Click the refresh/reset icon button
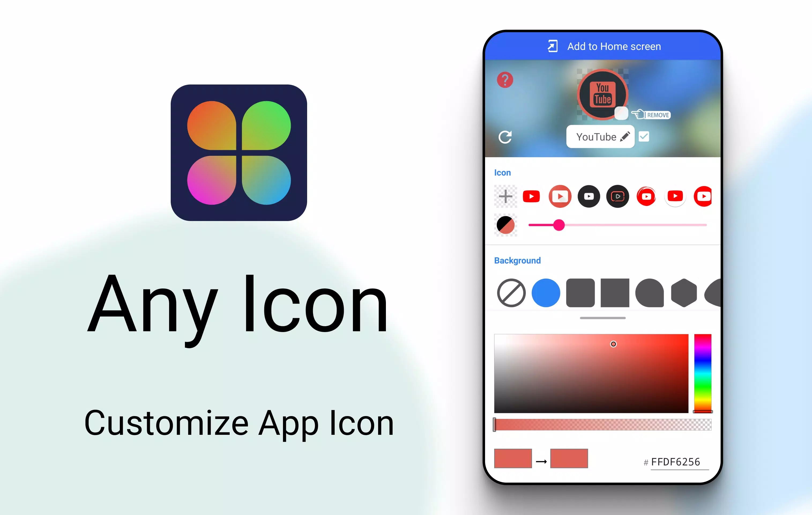The image size is (812, 515). pyautogui.click(x=505, y=137)
